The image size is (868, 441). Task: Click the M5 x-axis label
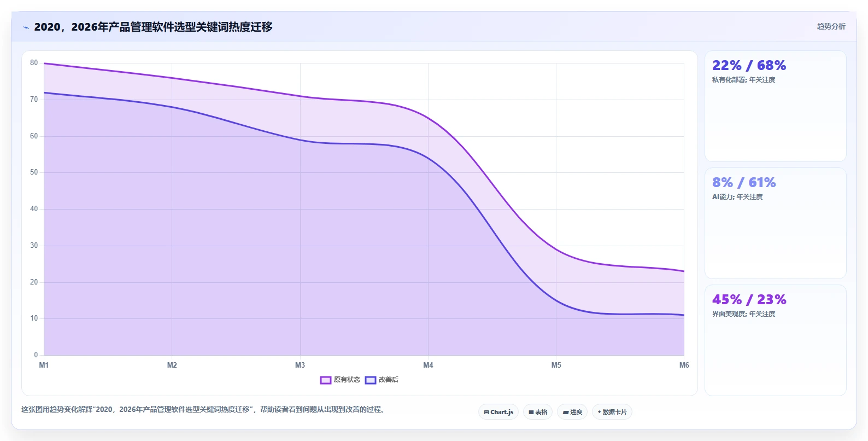pos(556,365)
